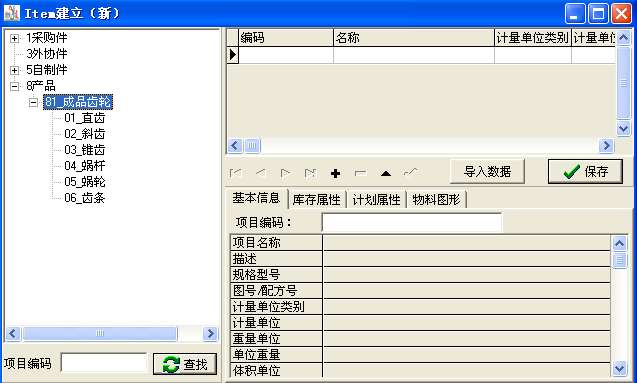Viewport: 637px width, 383px height.
Task: Click the tree scrollbar right arrow
Action: [210, 333]
